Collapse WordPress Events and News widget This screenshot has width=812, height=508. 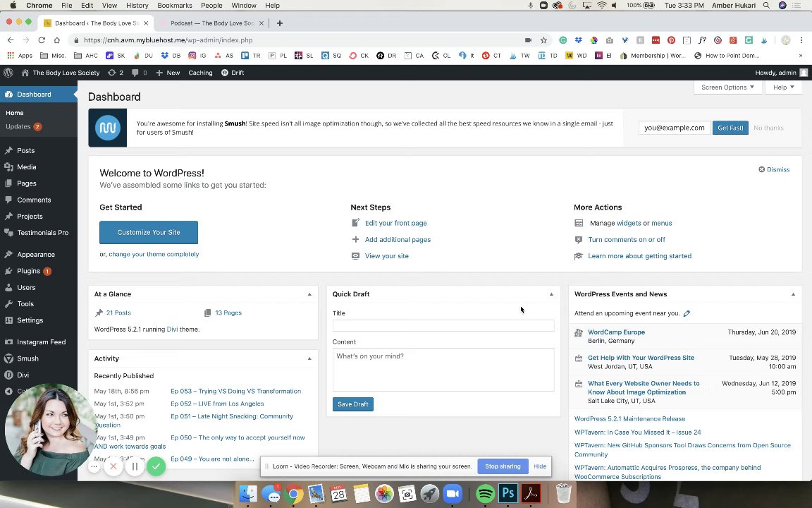(x=793, y=294)
